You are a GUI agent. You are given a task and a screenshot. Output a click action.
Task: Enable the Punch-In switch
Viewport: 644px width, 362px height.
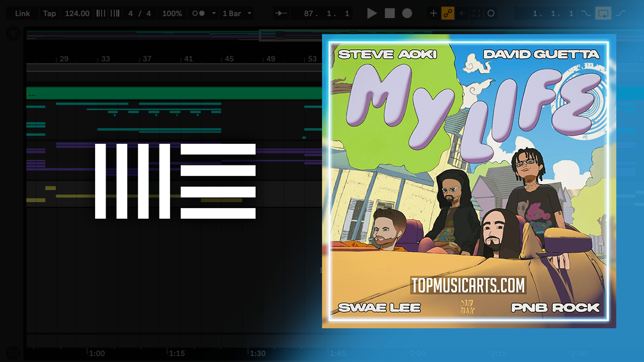pos(586,14)
